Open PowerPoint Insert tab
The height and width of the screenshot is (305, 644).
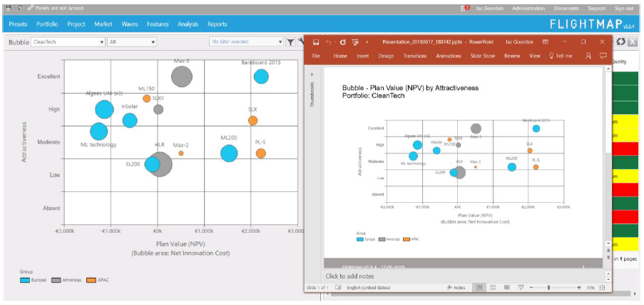pyautogui.click(x=363, y=56)
